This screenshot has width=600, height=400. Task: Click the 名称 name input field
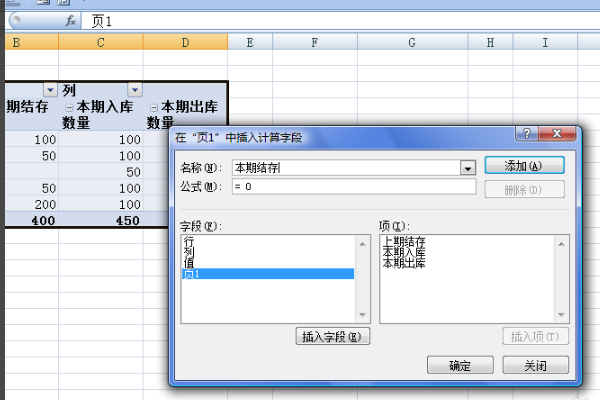point(346,168)
